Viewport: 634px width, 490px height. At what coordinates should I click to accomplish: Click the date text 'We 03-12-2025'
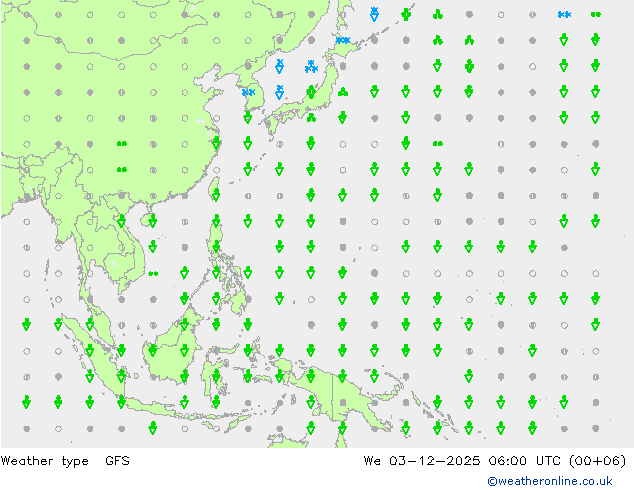click(x=422, y=461)
